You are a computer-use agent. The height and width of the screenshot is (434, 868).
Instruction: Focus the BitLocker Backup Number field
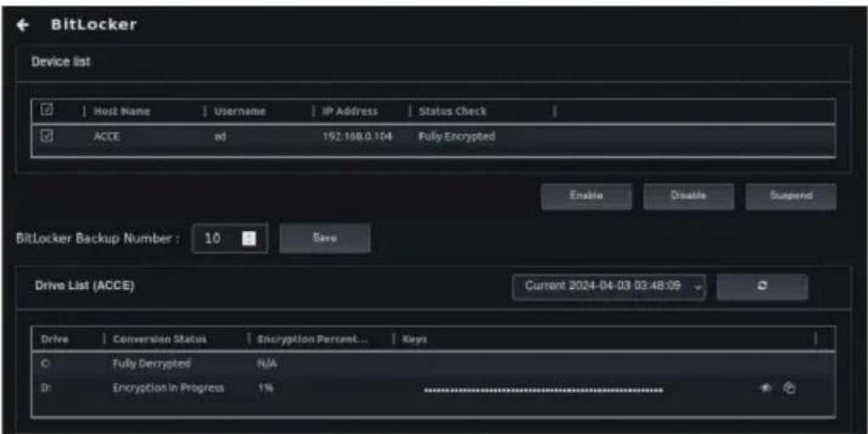click(230, 238)
